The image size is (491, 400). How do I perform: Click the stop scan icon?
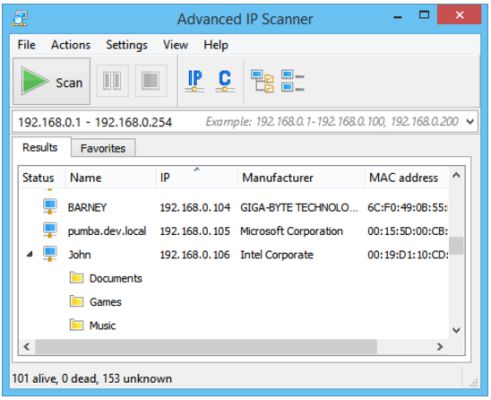click(x=151, y=81)
